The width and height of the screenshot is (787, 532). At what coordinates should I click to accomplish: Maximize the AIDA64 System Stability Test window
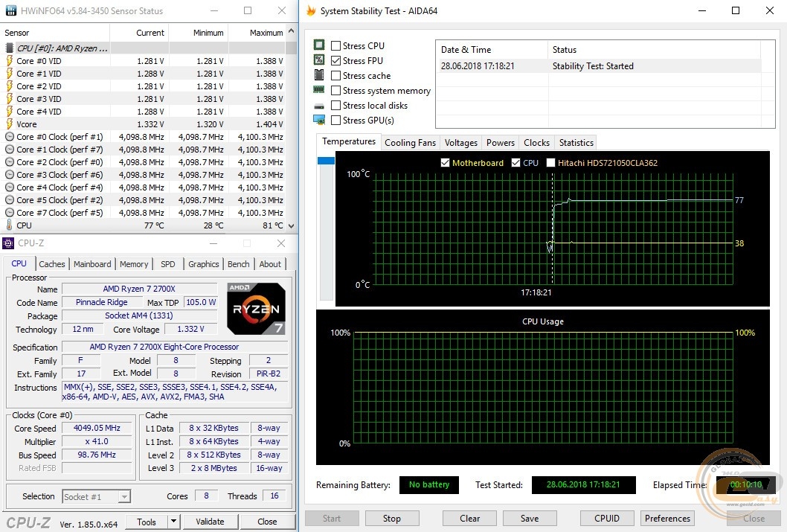pos(736,10)
